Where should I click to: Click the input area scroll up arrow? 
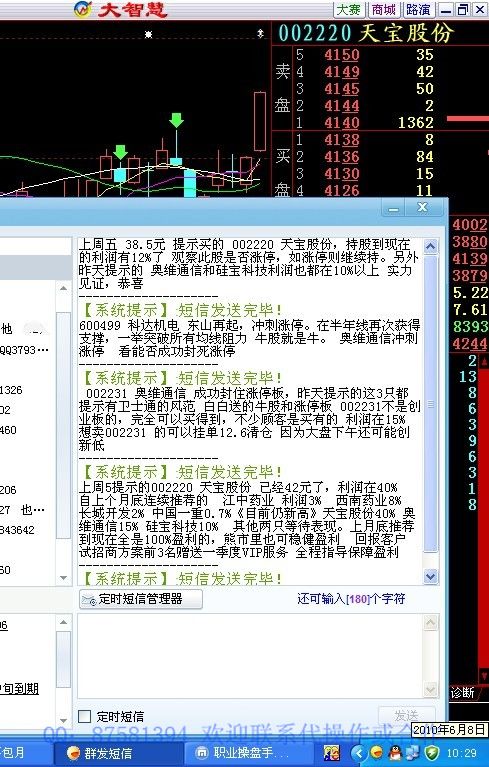pyautogui.click(x=430, y=622)
